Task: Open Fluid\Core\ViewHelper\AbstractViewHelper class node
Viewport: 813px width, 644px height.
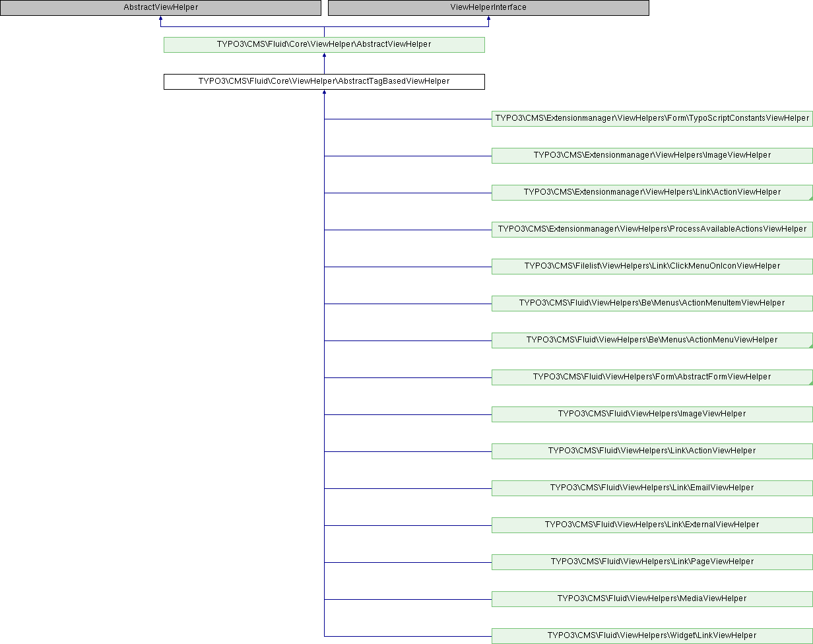Action: [324, 45]
